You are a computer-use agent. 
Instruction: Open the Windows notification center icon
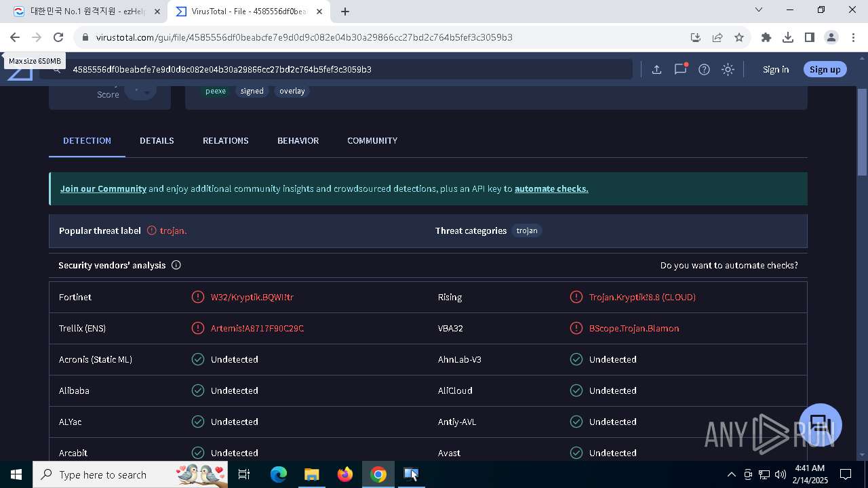point(846,474)
